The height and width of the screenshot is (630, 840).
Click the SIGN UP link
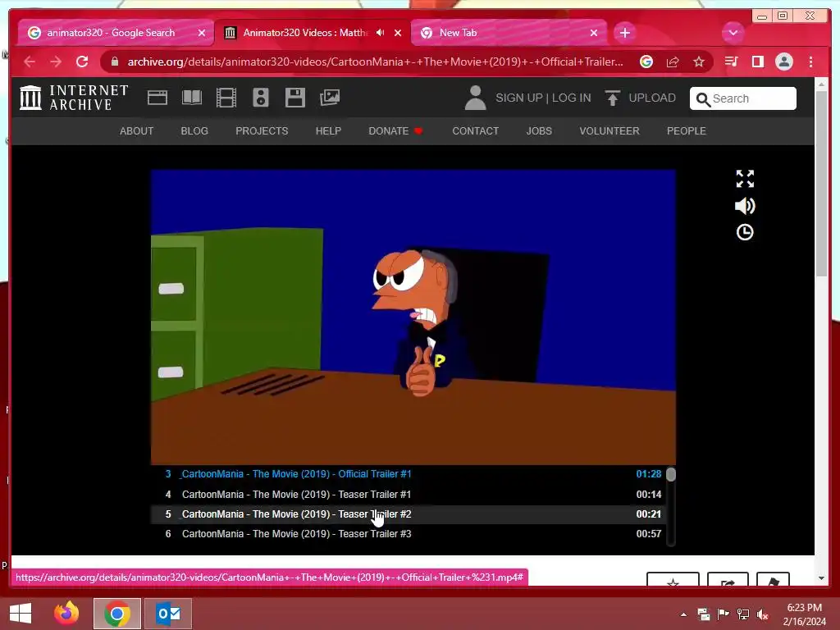point(518,98)
